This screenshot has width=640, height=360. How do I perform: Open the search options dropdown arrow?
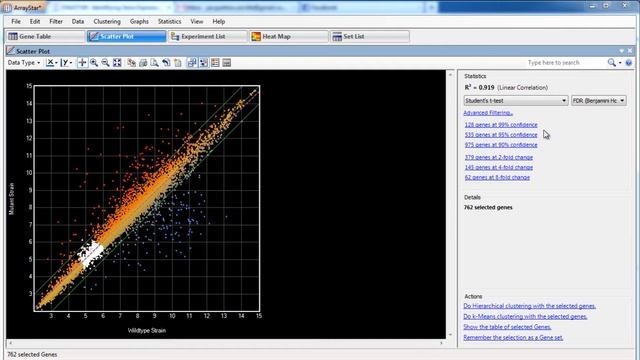pyautogui.click(x=620, y=63)
